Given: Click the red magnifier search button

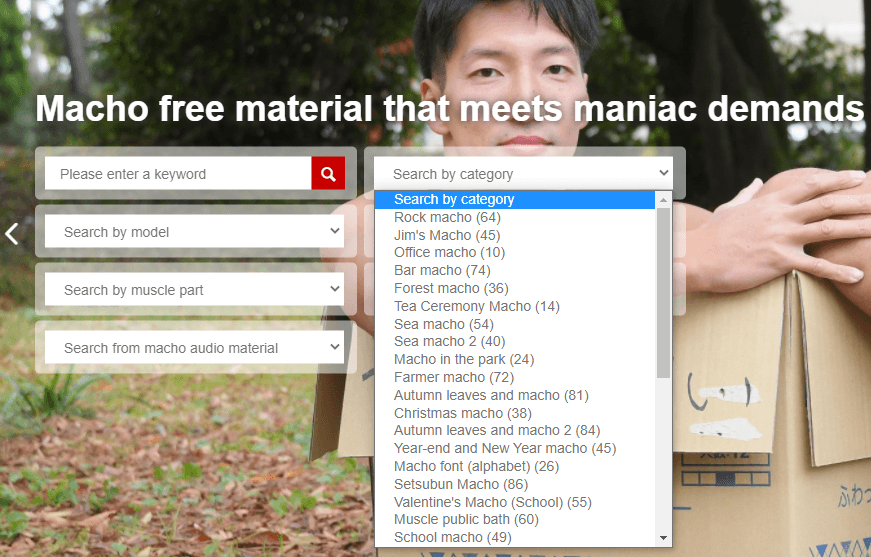Looking at the screenshot, I should pyautogui.click(x=328, y=173).
